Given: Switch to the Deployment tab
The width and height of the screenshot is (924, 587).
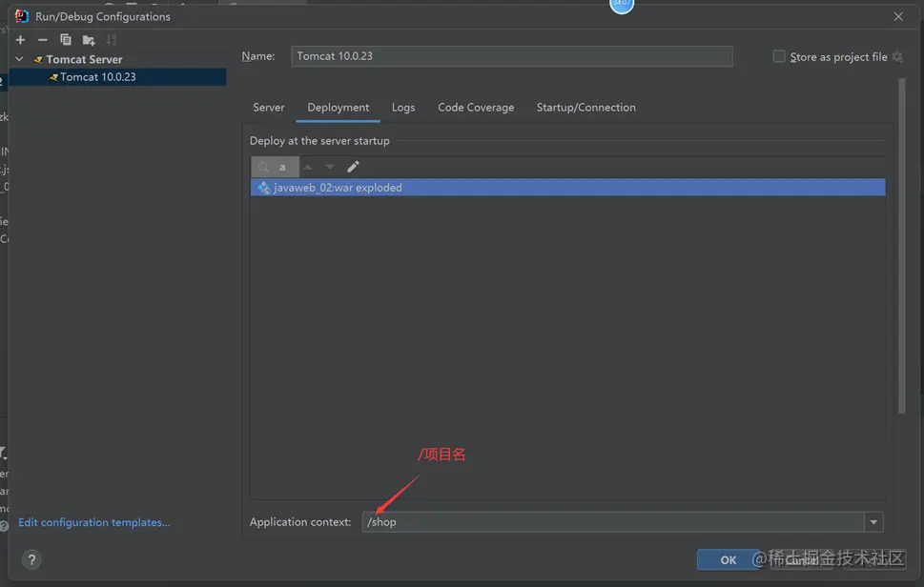Looking at the screenshot, I should point(339,108).
